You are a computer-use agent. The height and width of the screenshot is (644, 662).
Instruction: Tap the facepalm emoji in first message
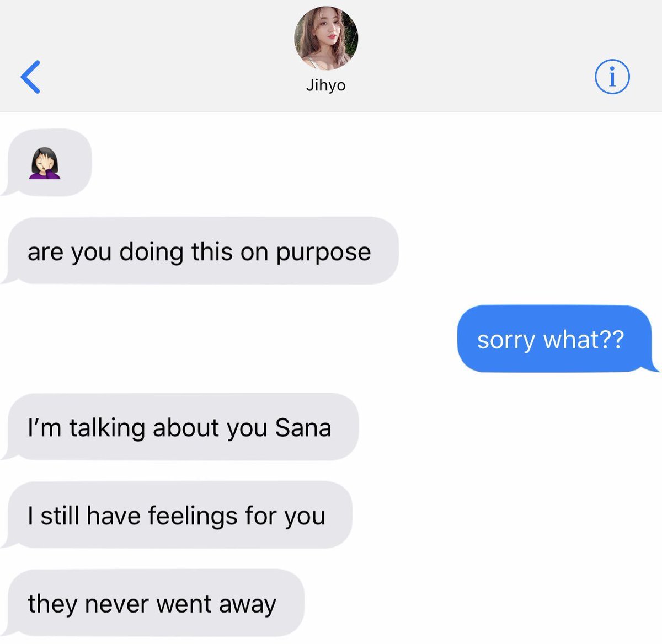click(x=44, y=163)
